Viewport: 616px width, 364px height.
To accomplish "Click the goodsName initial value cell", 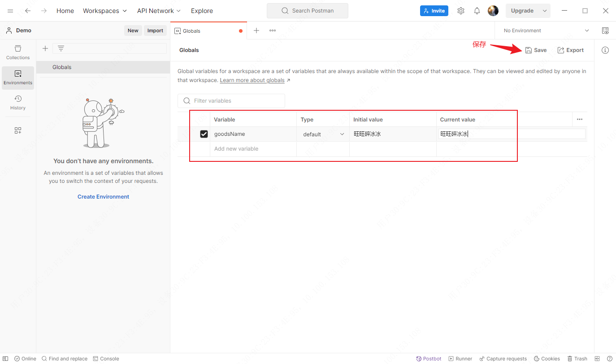I will click(x=393, y=134).
